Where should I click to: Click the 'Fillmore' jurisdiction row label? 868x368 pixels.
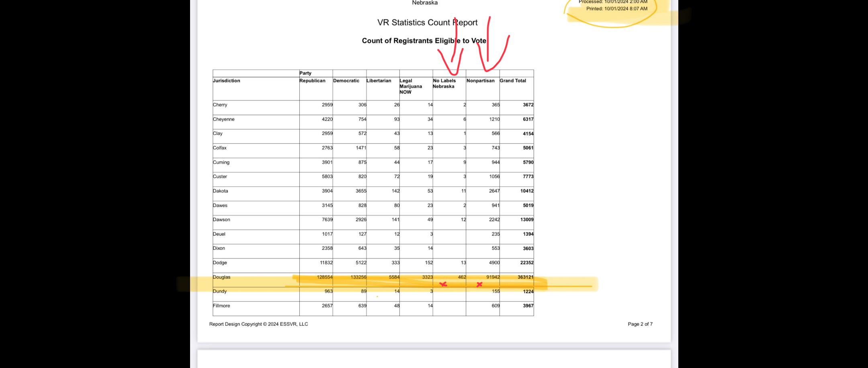[x=221, y=306]
